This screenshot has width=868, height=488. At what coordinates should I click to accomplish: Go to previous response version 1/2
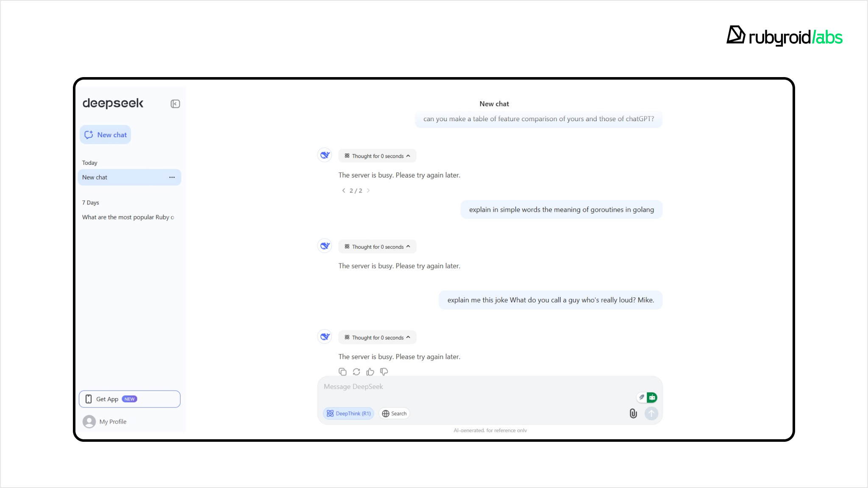344,191
